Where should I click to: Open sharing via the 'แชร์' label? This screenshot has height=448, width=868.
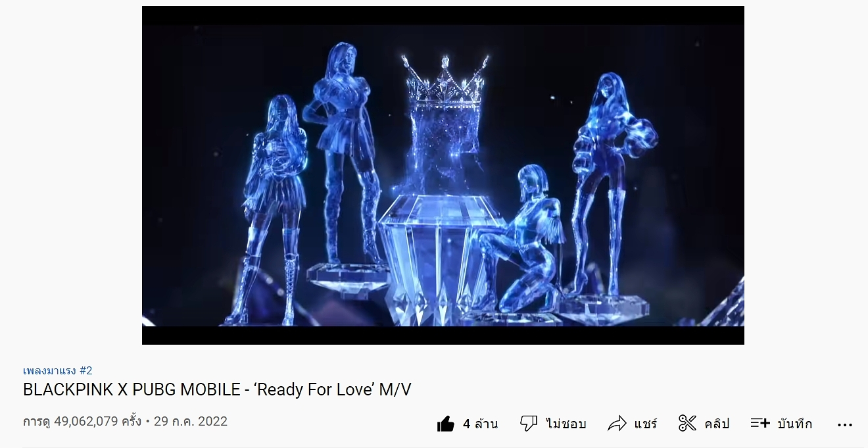[x=645, y=424]
